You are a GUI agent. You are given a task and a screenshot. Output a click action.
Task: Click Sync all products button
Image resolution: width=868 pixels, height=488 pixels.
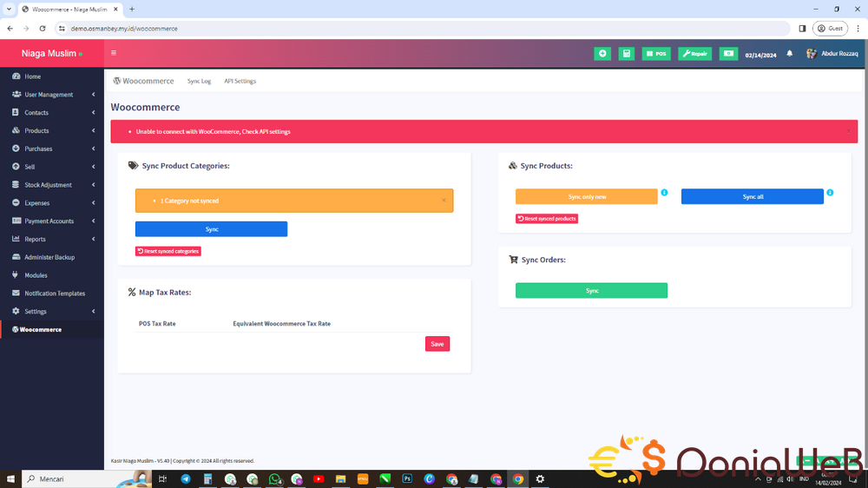(x=753, y=196)
